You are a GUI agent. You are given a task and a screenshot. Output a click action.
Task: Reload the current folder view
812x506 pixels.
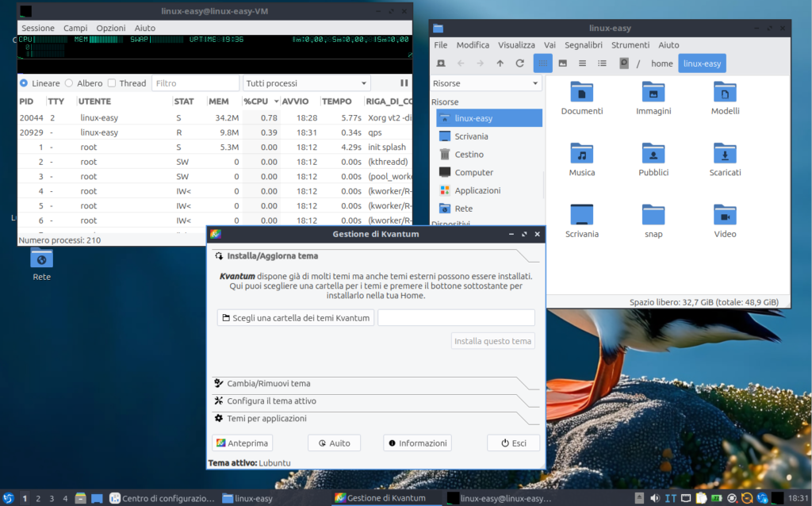tap(520, 63)
